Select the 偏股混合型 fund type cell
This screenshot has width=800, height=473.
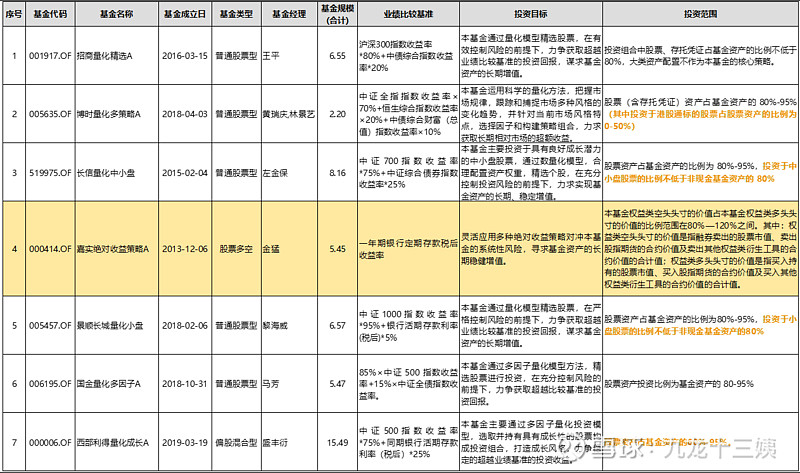pyautogui.click(x=236, y=443)
